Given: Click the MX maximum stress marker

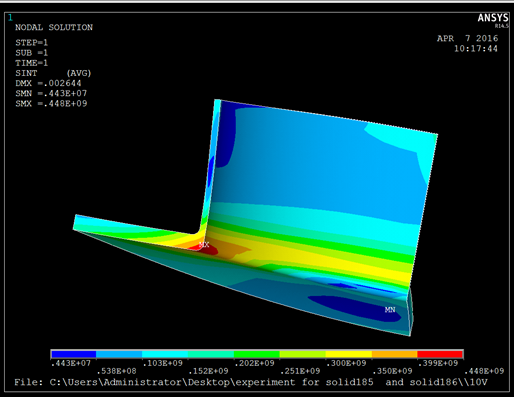Looking at the screenshot, I should (204, 245).
